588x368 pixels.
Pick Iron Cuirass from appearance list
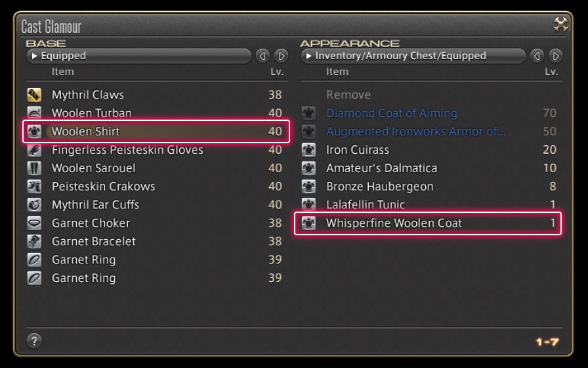tap(358, 150)
